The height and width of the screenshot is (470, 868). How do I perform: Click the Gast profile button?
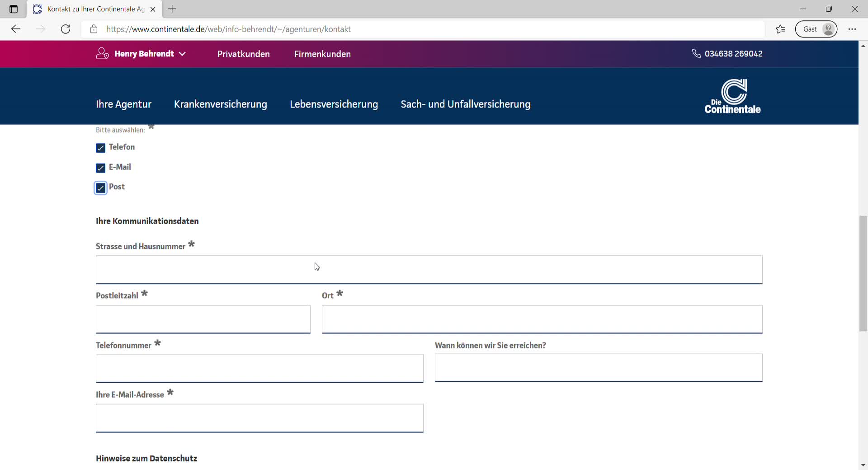pyautogui.click(x=816, y=29)
